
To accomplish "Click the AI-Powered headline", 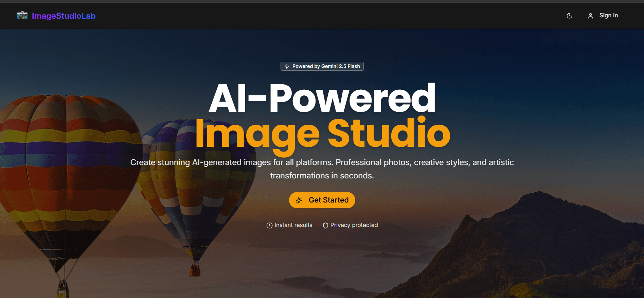I will 322,98.
